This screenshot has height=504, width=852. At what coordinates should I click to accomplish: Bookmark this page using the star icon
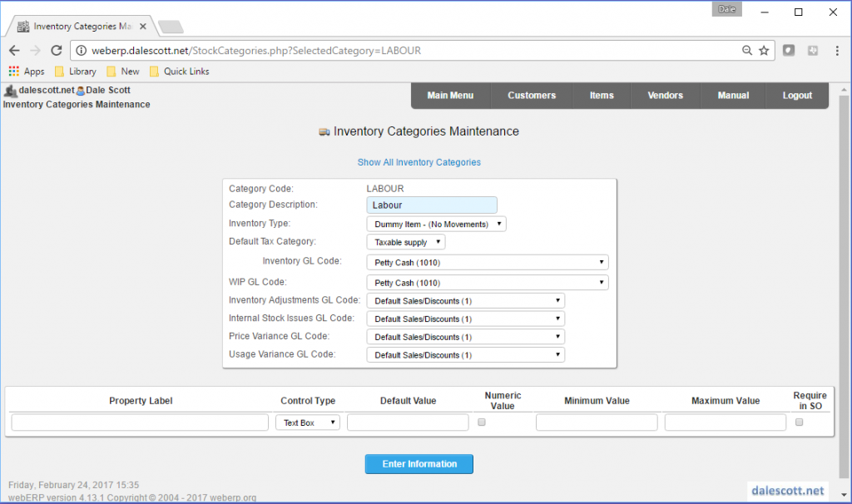763,50
